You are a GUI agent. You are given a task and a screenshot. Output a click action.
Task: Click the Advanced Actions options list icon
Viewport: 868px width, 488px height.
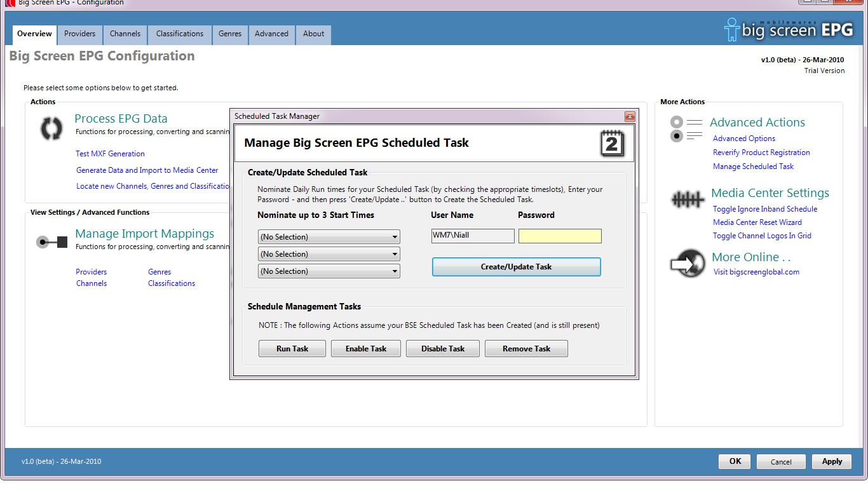pos(686,128)
